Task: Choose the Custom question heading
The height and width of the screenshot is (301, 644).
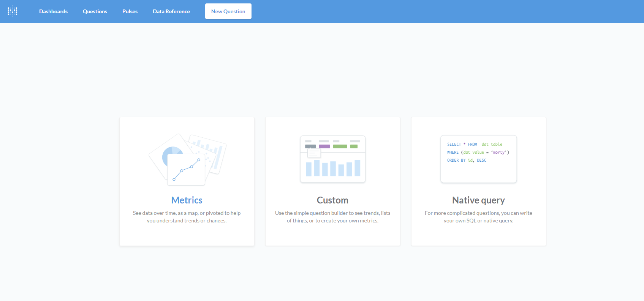Action: [333, 200]
